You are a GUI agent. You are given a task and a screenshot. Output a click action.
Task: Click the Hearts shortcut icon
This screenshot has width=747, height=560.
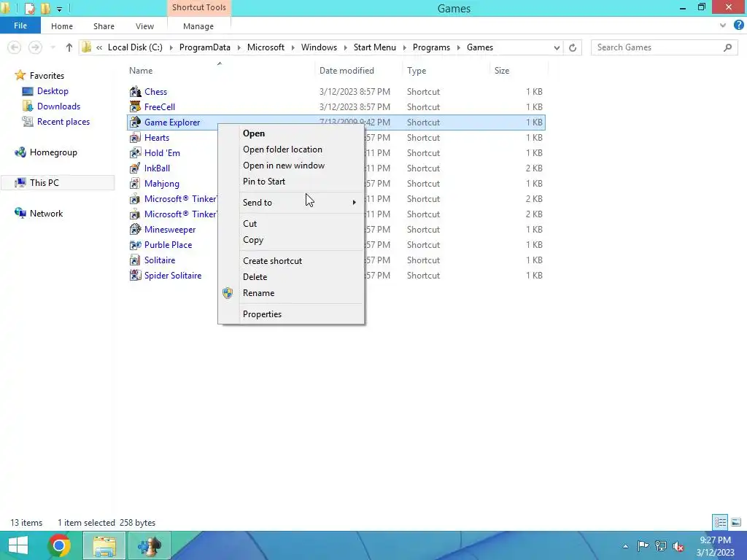[135, 138]
